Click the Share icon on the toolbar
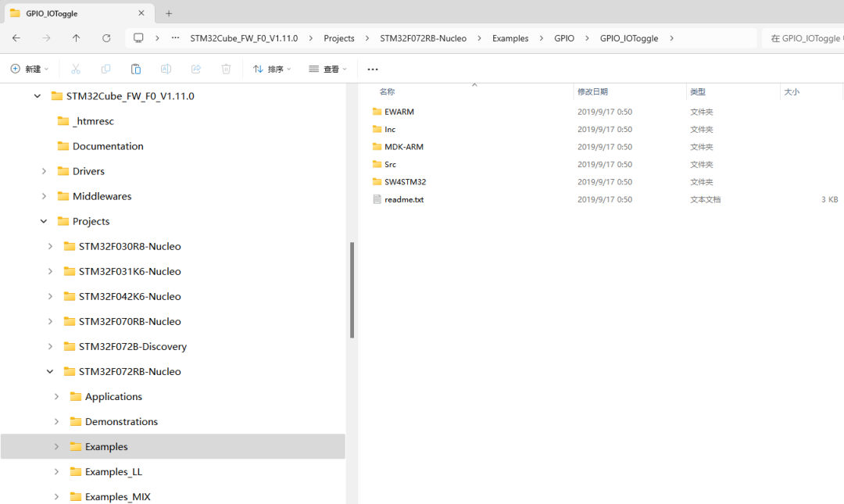The image size is (844, 504). (x=196, y=69)
